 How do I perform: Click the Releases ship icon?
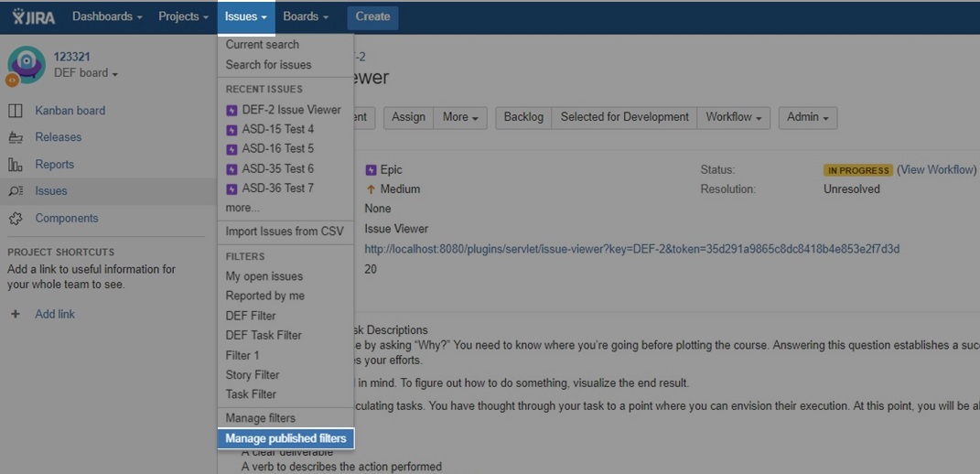click(x=16, y=137)
